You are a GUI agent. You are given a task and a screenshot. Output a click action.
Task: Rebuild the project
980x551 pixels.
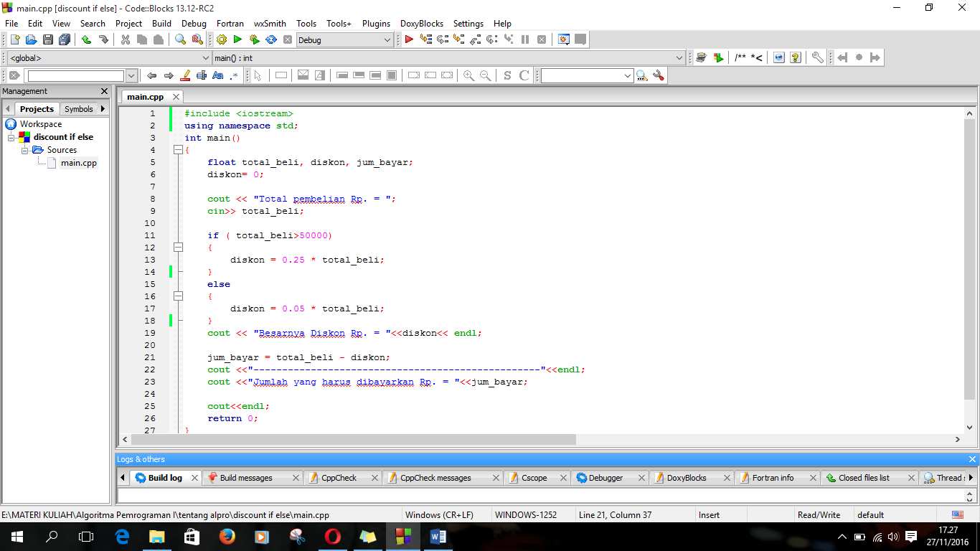coord(271,39)
